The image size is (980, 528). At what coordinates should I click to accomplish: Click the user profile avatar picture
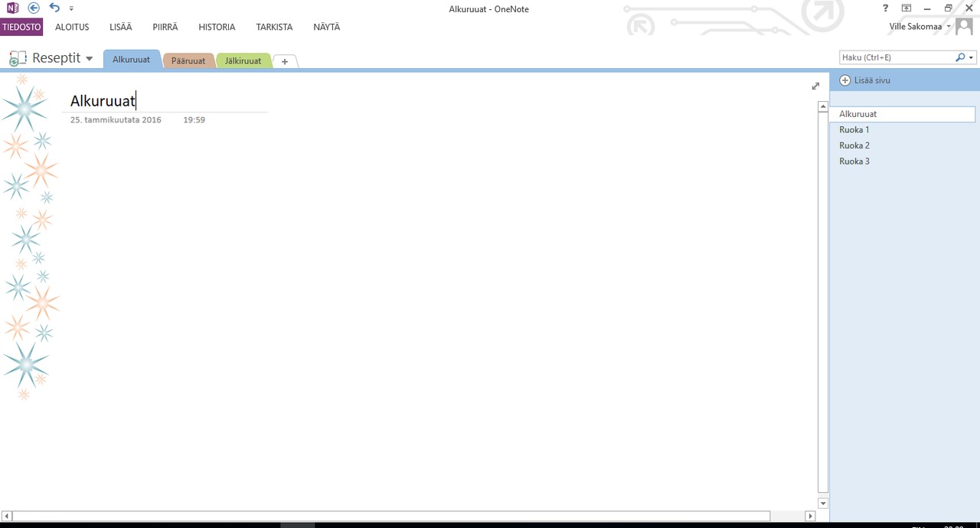tap(964, 26)
